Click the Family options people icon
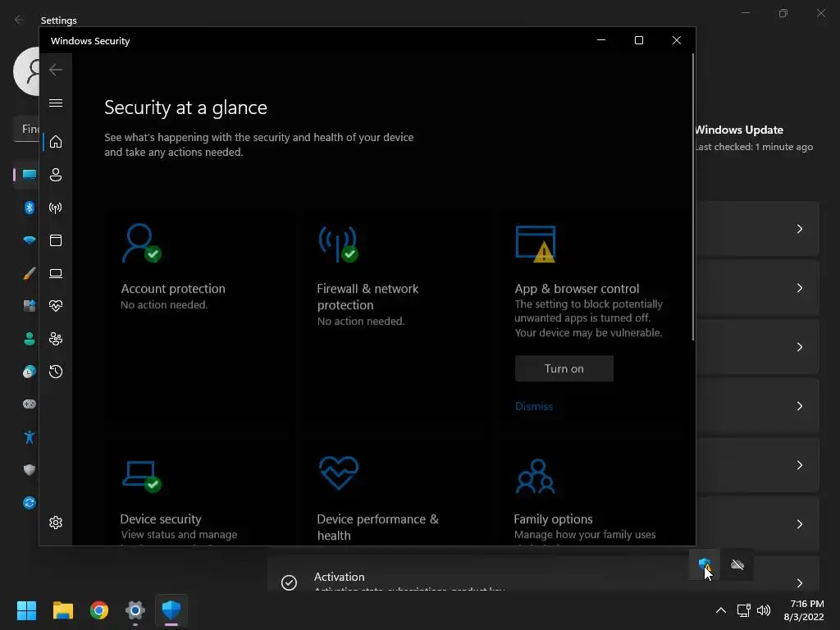Image resolution: width=840 pixels, height=630 pixels. (x=535, y=476)
